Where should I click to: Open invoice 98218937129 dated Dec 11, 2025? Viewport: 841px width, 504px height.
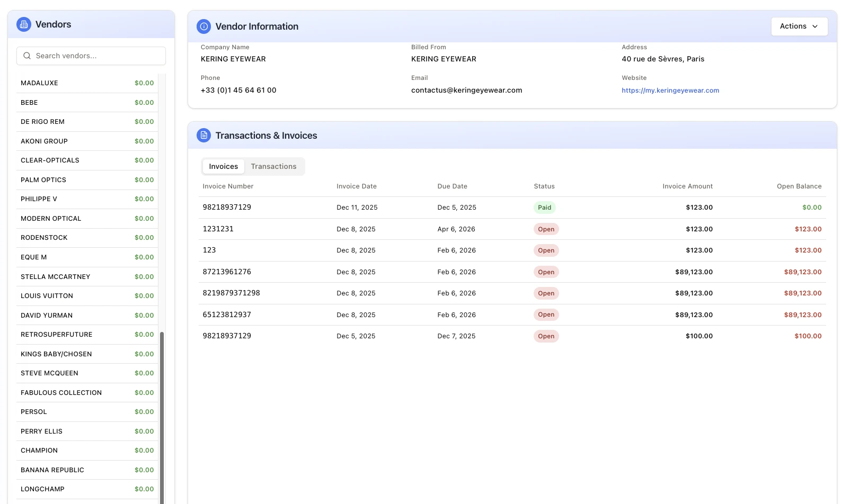[x=512, y=208]
